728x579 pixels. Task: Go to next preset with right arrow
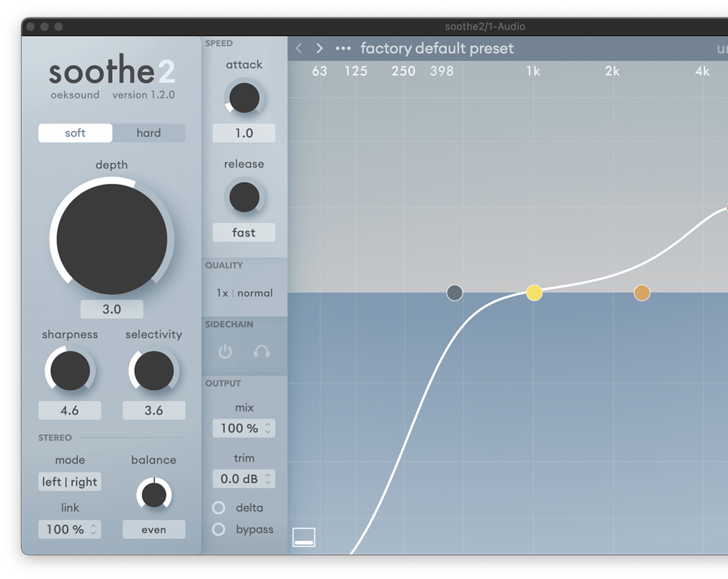pos(319,48)
